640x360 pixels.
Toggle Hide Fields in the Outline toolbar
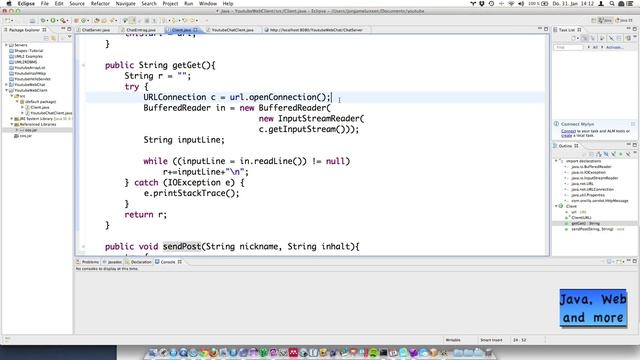pos(606,154)
